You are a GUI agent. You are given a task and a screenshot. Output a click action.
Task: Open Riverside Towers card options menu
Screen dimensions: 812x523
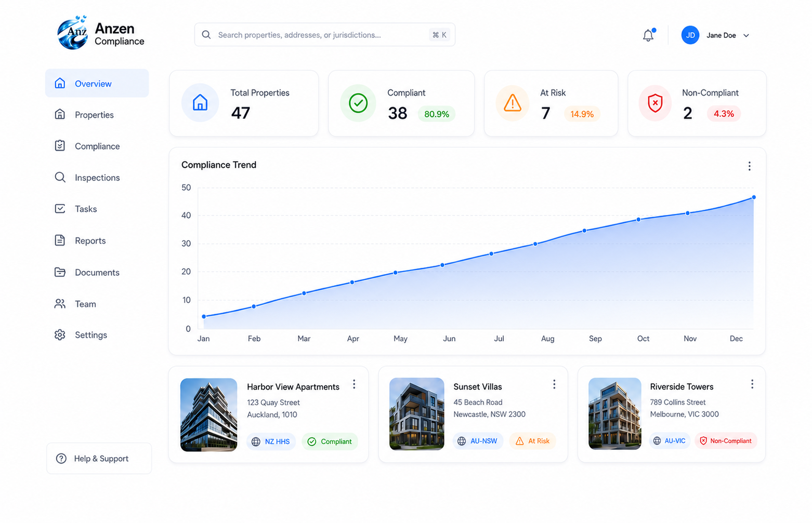coord(752,384)
